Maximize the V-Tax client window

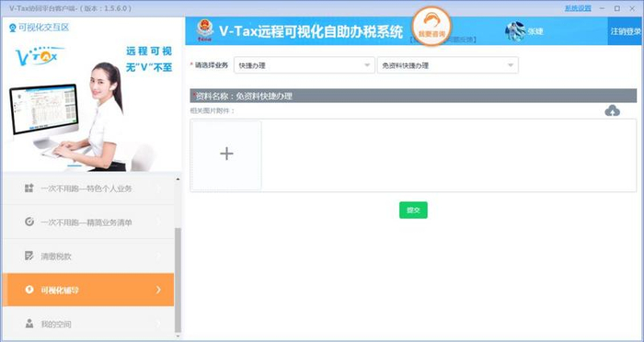click(x=617, y=8)
